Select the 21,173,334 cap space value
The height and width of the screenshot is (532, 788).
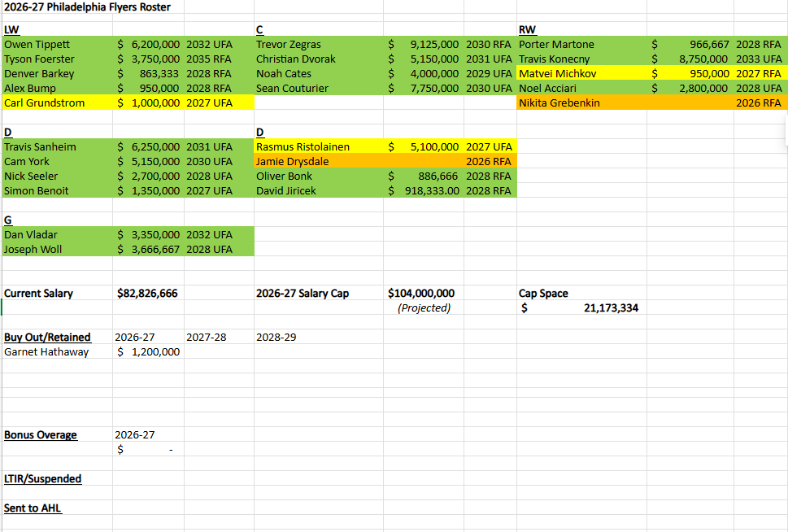click(x=582, y=307)
